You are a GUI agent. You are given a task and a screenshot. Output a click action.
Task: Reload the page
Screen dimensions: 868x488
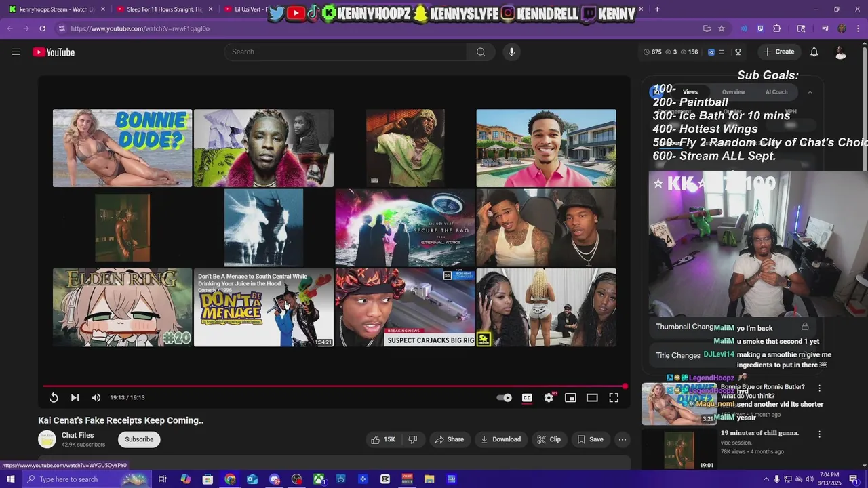[x=43, y=28]
